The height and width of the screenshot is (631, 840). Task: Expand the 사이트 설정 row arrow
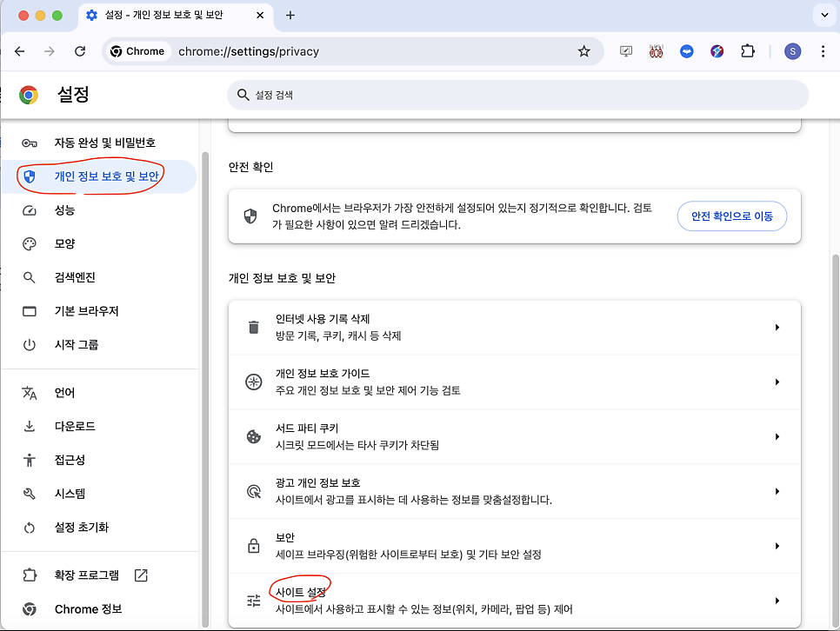point(777,601)
